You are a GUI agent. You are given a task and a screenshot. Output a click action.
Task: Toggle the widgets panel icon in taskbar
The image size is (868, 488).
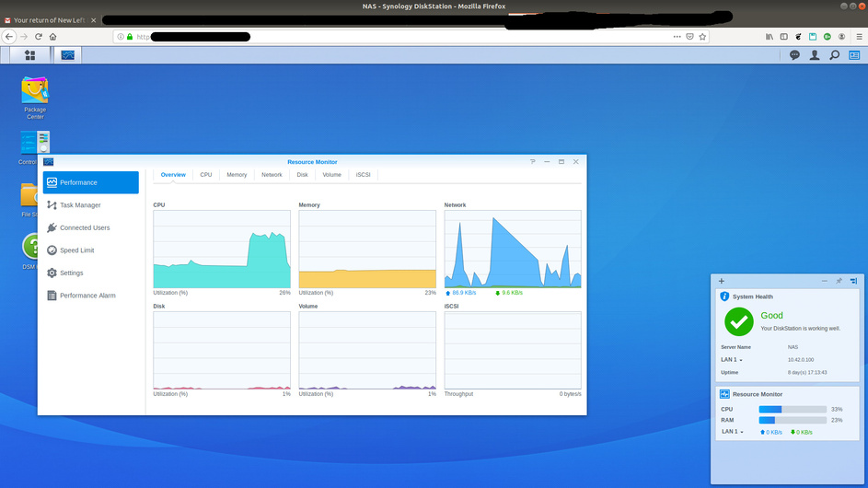[x=854, y=55]
